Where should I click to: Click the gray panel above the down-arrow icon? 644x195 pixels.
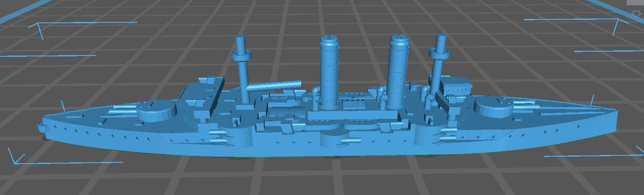(637, 3)
